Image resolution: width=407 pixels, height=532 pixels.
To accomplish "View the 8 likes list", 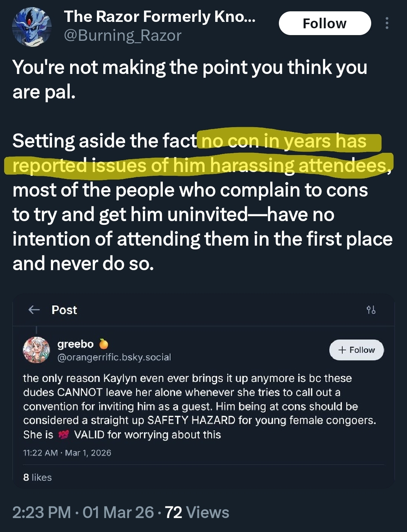I will tap(37, 477).
